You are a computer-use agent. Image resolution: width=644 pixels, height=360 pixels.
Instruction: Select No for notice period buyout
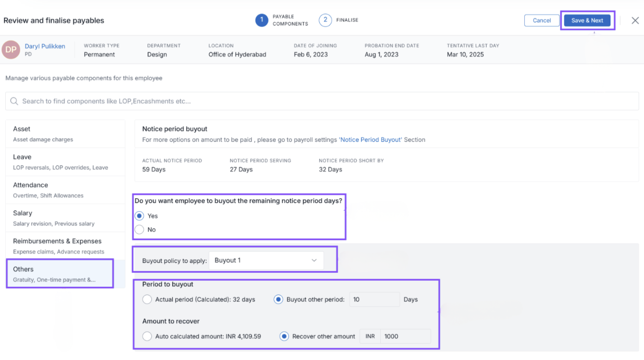click(139, 230)
